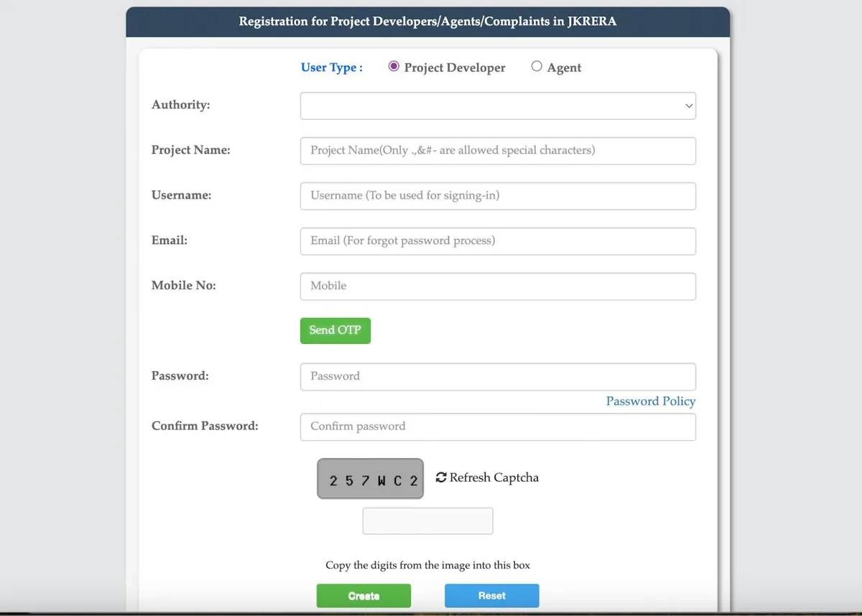The width and height of the screenshot is (862, 616).
Task: Open the Password Policy link
Action: [x=651, y=401]
